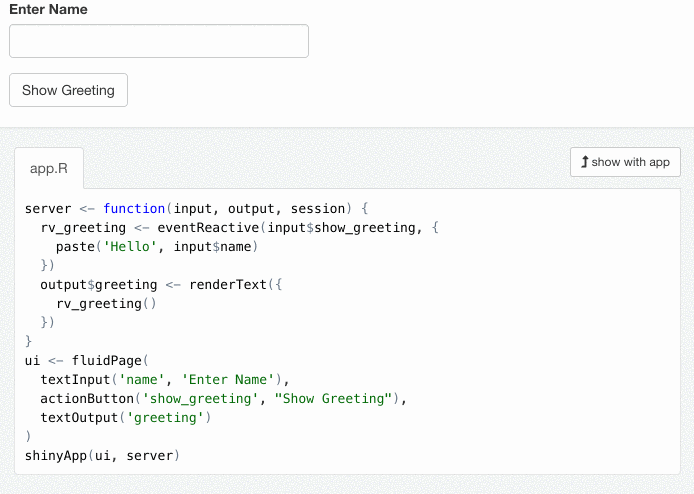Click the 'ui <- fluidPage(' line

[x=87, y=361]
